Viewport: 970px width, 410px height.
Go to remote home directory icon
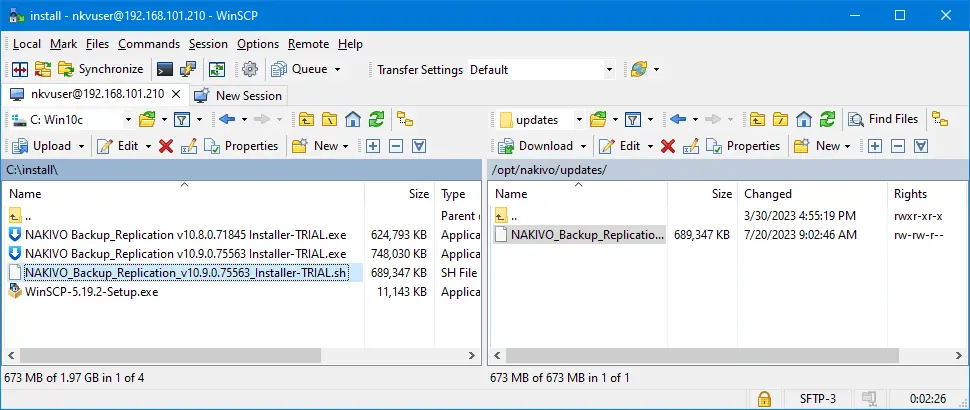[x=804, y=119]
